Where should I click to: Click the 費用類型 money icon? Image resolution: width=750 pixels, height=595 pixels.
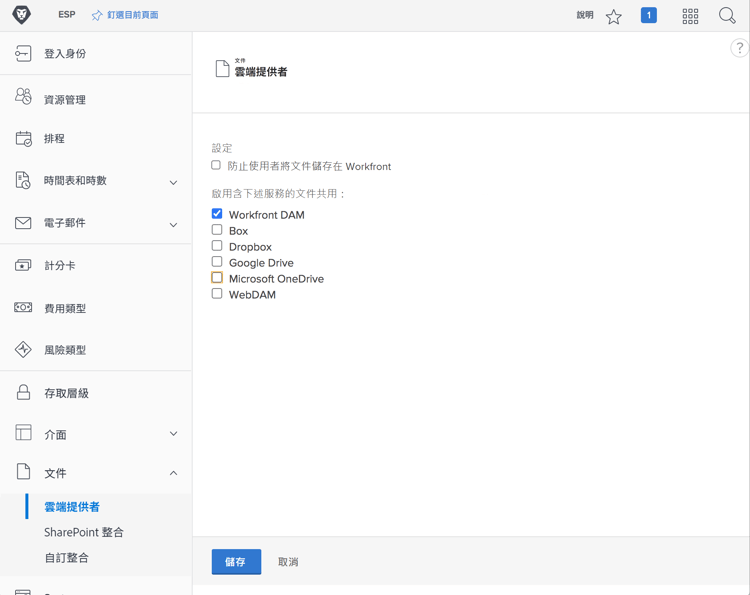[x=23, y=307]
